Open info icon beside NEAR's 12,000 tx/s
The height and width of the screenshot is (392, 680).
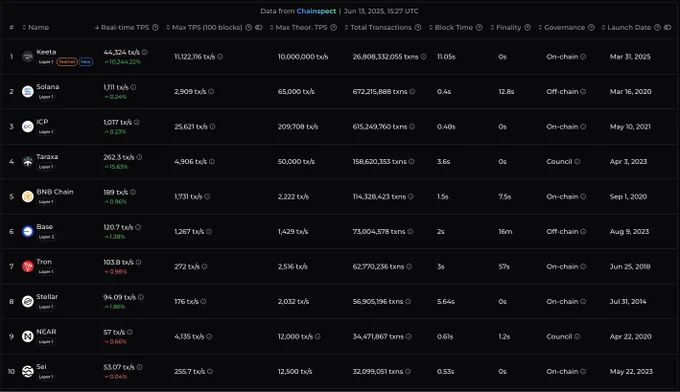coord(317,336)
